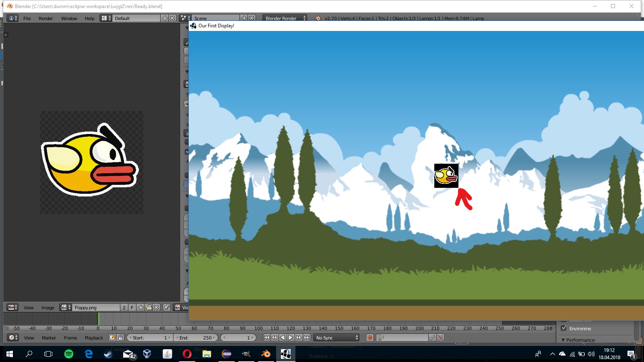Open Opera browser from the taskbar
644x362 pixels.
click(187, 354)
